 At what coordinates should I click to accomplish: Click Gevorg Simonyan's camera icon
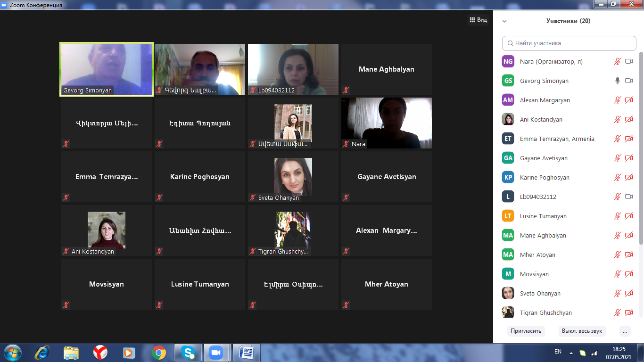[x=628, y=81]
